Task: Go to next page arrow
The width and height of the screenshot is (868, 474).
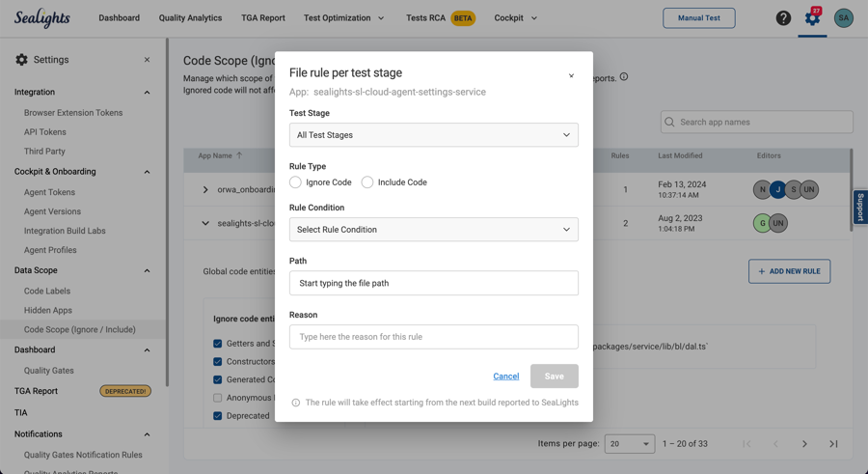Action: click(804, 444)
